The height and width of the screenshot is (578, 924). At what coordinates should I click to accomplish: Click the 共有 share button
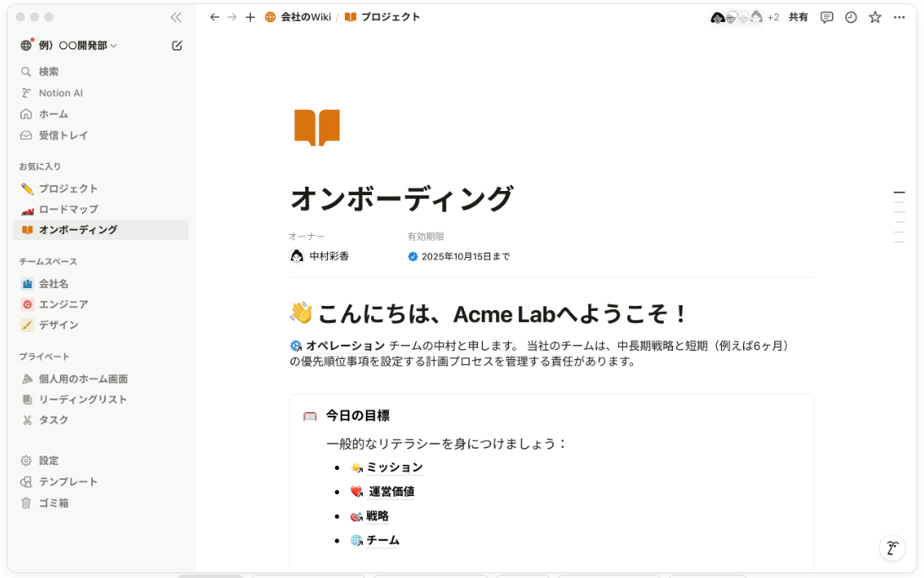799,17
